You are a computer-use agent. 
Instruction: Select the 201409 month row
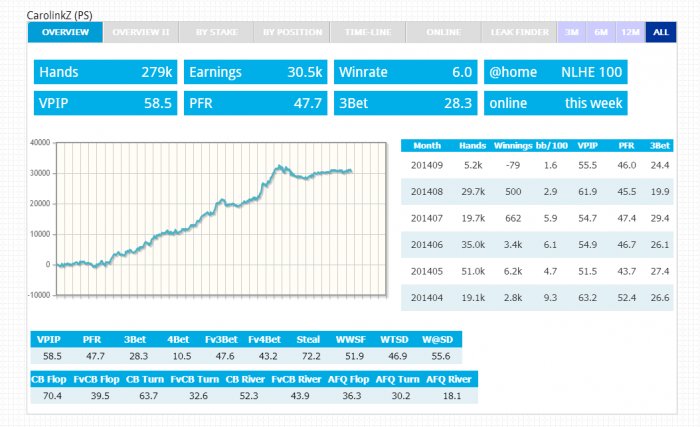tap(537, 165)
